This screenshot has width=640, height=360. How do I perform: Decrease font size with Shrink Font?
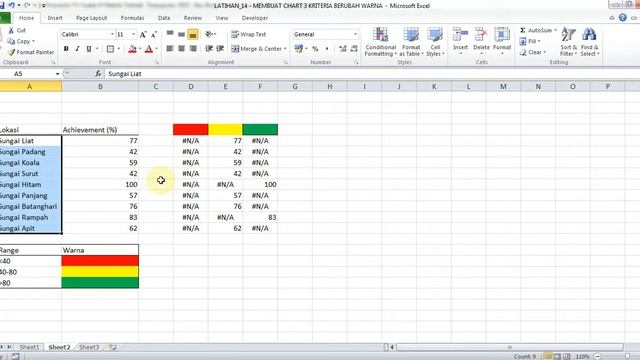pyautogui.click(x=153, y=35)
